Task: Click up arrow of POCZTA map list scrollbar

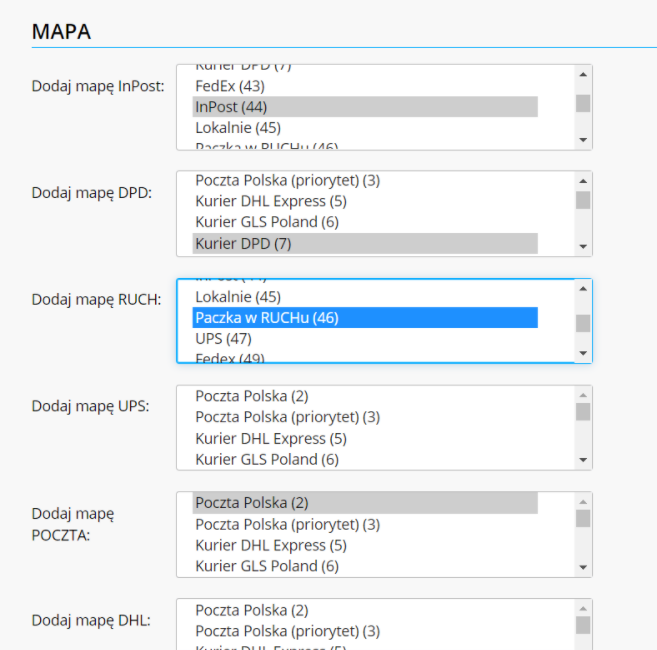Action: point(583,502)
